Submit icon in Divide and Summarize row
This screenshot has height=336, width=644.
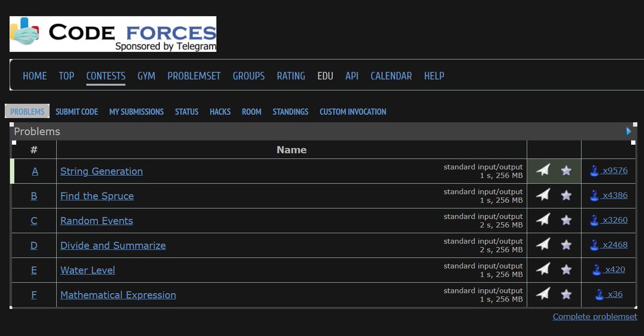(x=543, y=244)
